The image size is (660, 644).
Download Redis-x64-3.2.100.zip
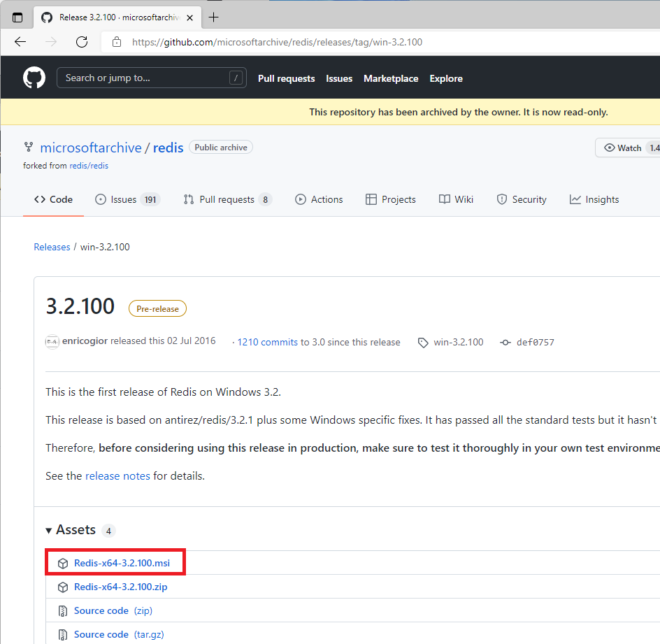[120, 587]
